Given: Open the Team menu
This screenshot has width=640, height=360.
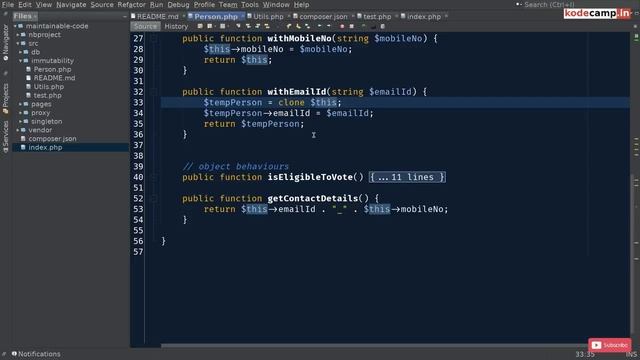Looking at the screenshot, I should [228, 5].
